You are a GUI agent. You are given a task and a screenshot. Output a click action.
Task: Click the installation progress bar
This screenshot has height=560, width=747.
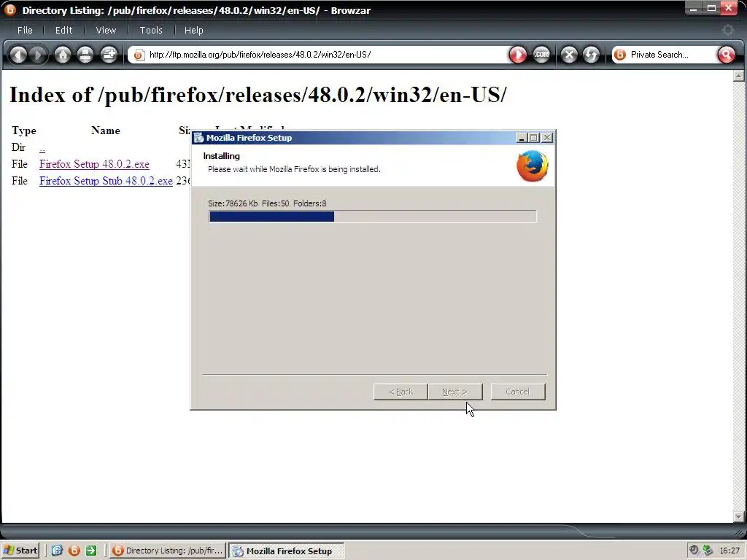point(373,217)
